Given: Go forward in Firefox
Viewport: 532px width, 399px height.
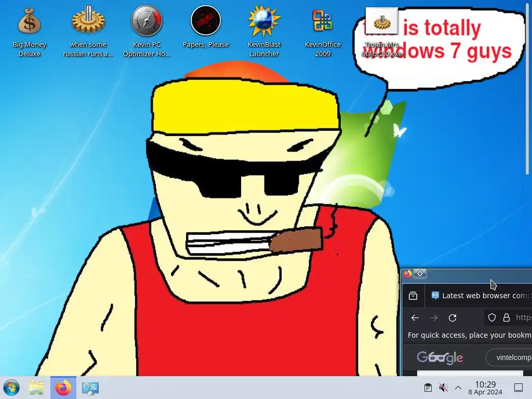Looking at the screenshot, I should (x=434, y=318).
